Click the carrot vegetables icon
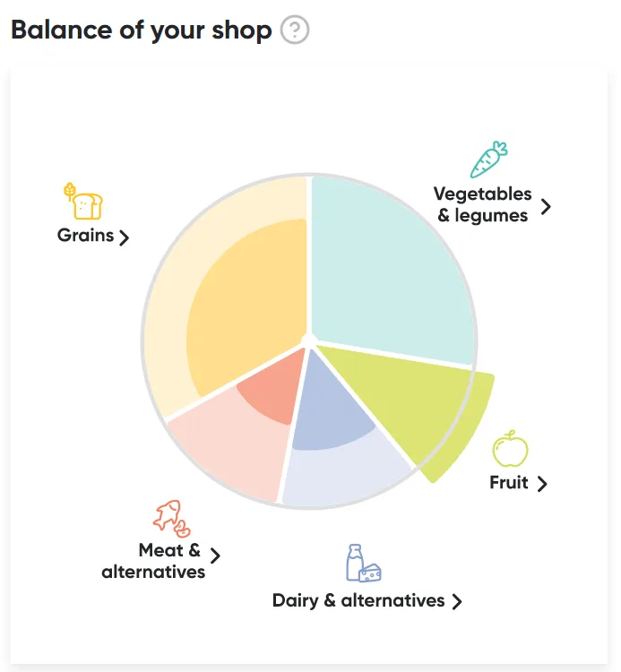621x672 pixels. 488,159
